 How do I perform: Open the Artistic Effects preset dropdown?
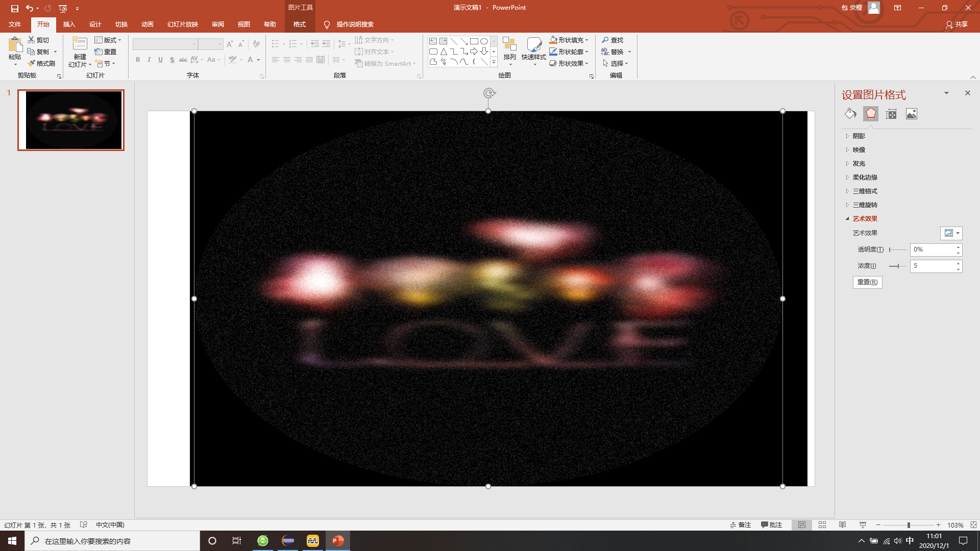click(951, 233)
